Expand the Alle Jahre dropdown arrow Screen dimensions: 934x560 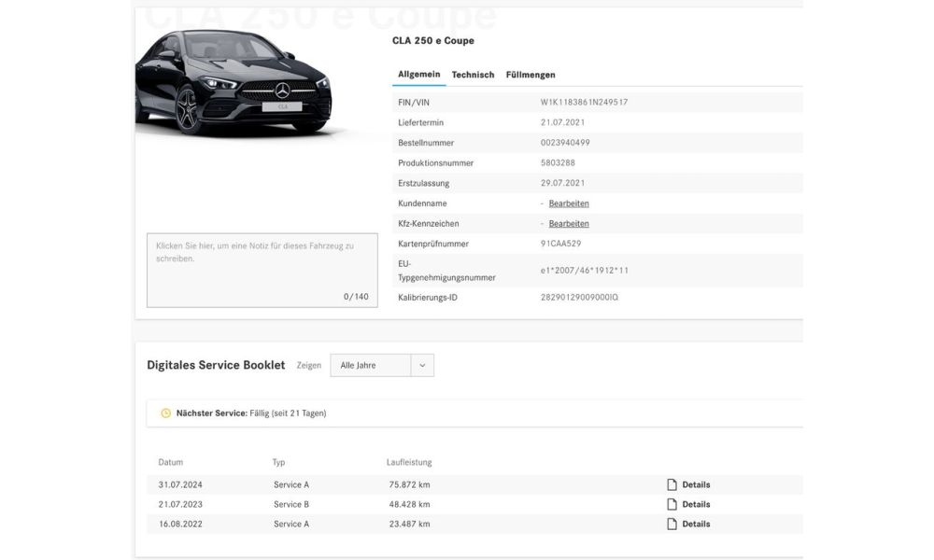pos(422,365)
